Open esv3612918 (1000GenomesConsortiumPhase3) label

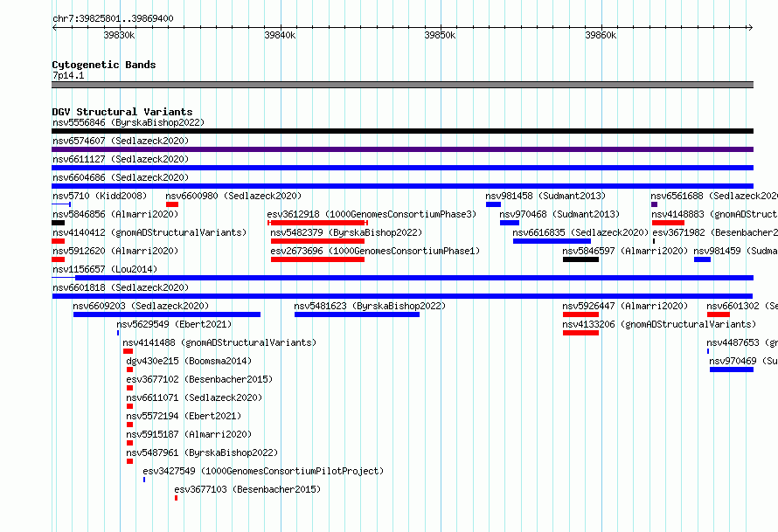(x=372, y=214)
